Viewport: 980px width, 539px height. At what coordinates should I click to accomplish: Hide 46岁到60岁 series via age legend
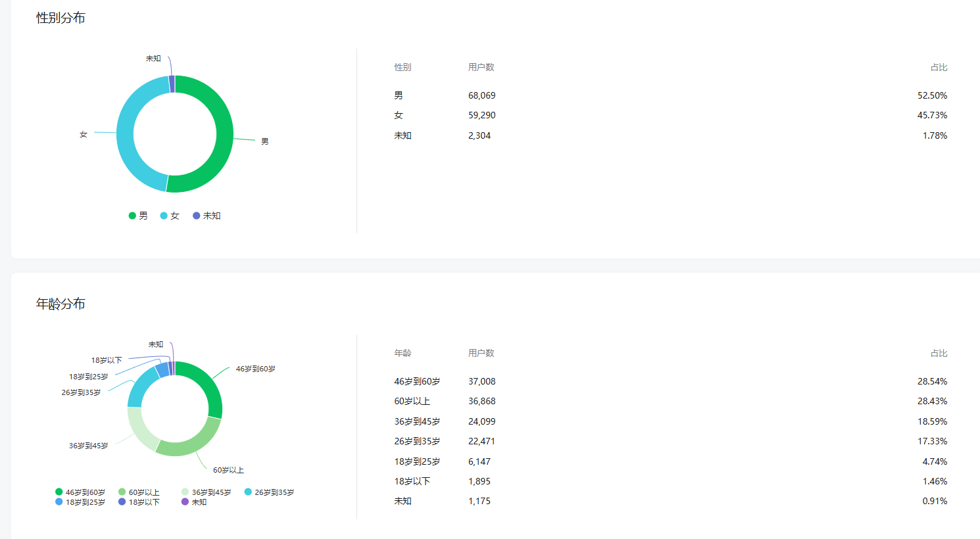[x=80, y=492]
